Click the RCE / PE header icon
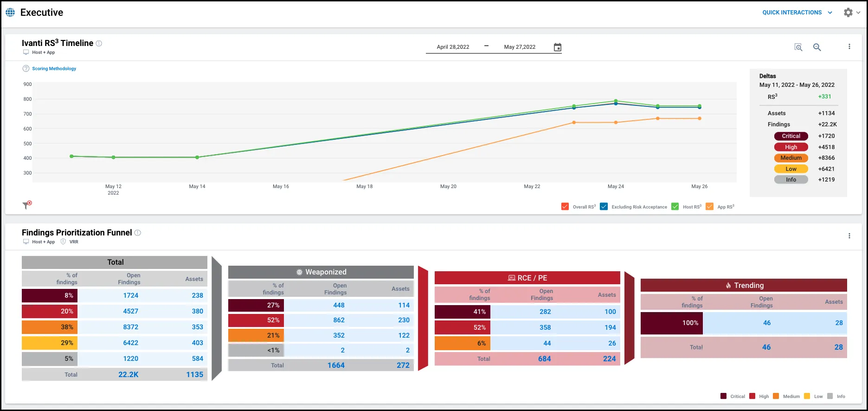 [x=512, y=278]
